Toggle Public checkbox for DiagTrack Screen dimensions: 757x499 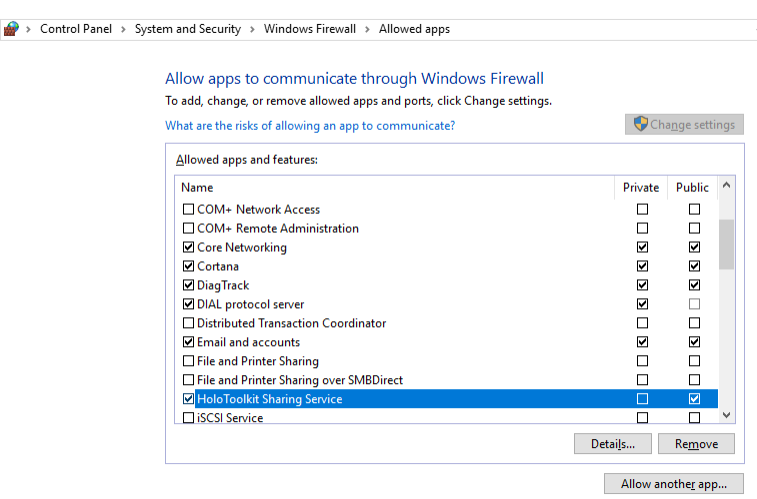(694, 285)
